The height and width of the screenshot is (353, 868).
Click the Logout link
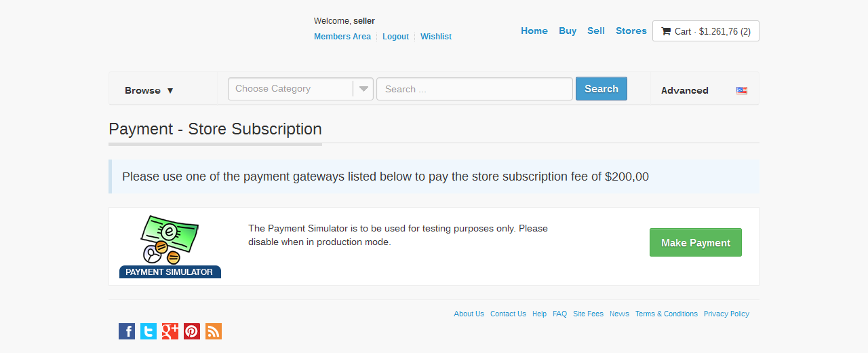(x=395, y=37)
